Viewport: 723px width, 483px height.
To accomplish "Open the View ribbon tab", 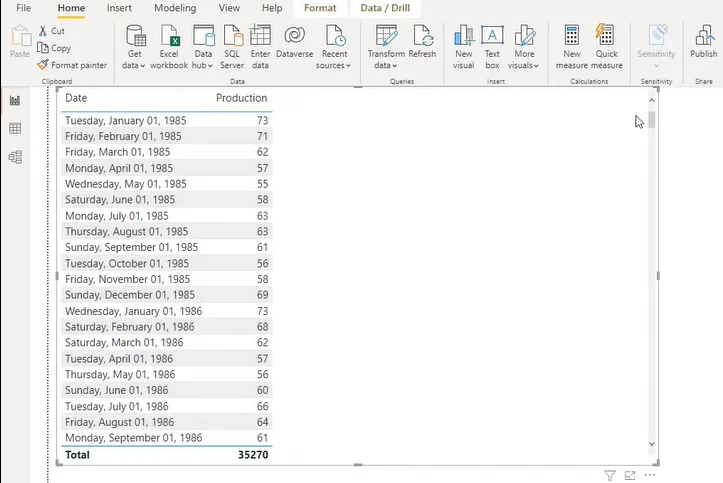I will tap(229, 8).
